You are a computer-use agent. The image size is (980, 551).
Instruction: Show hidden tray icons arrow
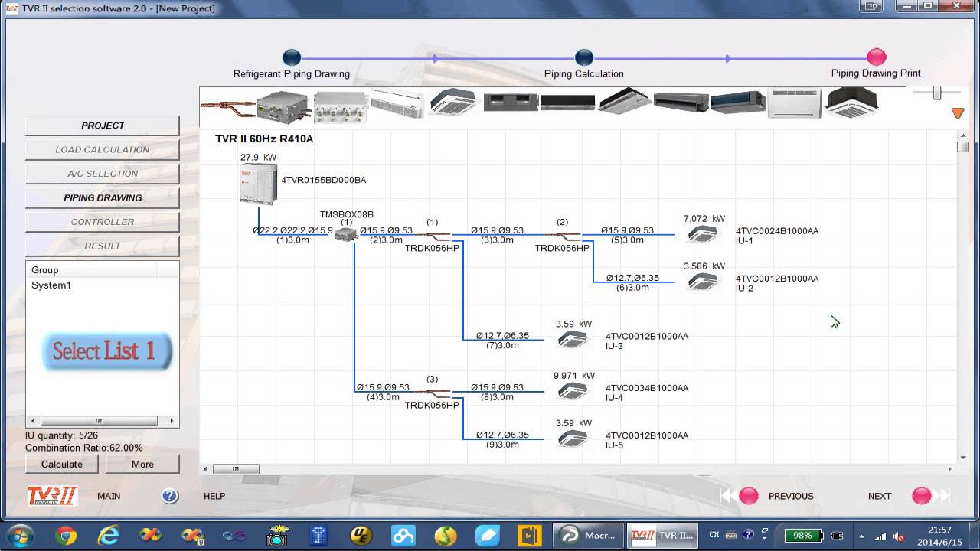[862, 536]
